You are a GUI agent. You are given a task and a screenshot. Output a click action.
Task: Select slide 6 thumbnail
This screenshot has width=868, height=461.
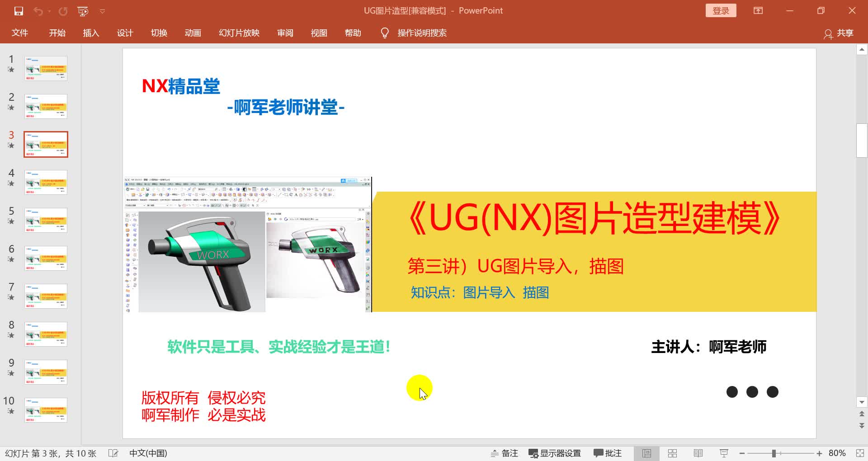point(46,258)
